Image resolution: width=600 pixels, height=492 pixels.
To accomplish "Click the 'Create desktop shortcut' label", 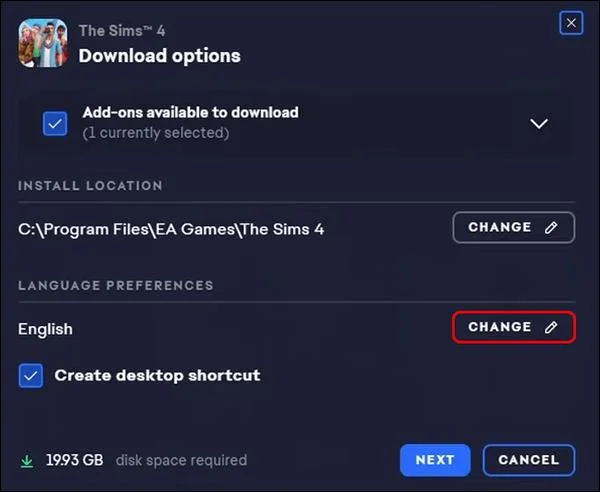I will [157, 376].
